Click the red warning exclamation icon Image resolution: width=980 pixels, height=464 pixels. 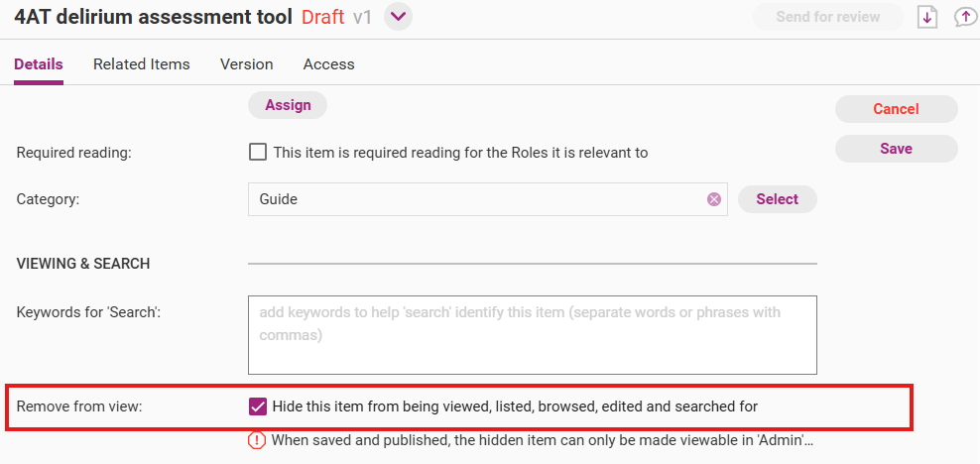point(257,440)
